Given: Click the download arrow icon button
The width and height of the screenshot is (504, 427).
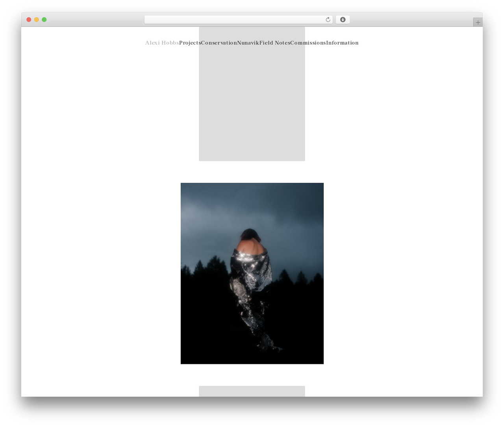Looking at the screenshot, I should (x=343, y=20).
